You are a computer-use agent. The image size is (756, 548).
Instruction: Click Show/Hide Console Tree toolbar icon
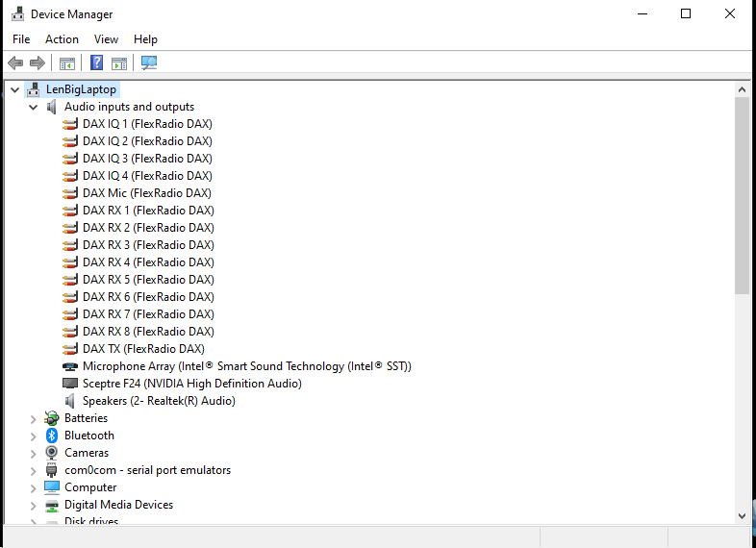click(x=67, y=63)
